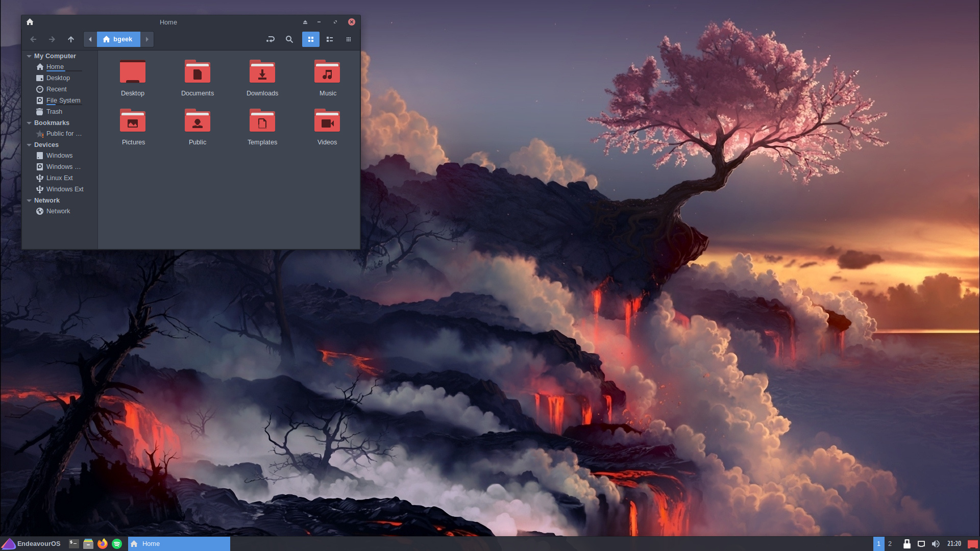Open the file search tool
The height and width of the screenshot is (551, 980).
(289, 39)
